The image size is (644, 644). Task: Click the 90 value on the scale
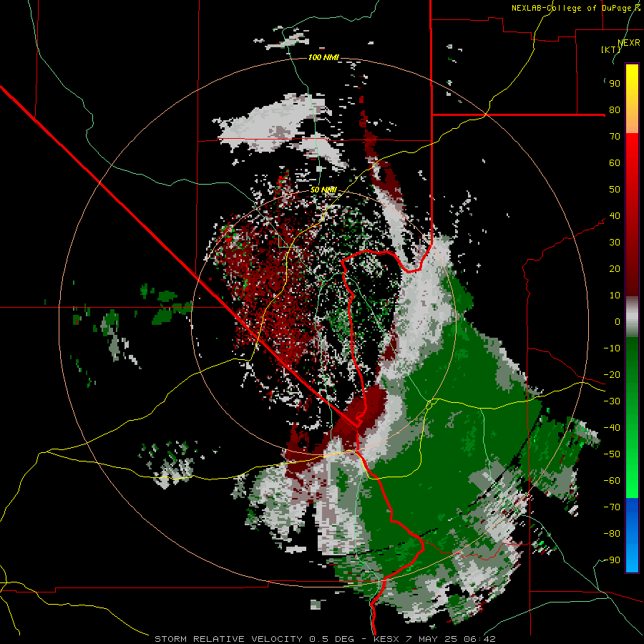[615, 84]
